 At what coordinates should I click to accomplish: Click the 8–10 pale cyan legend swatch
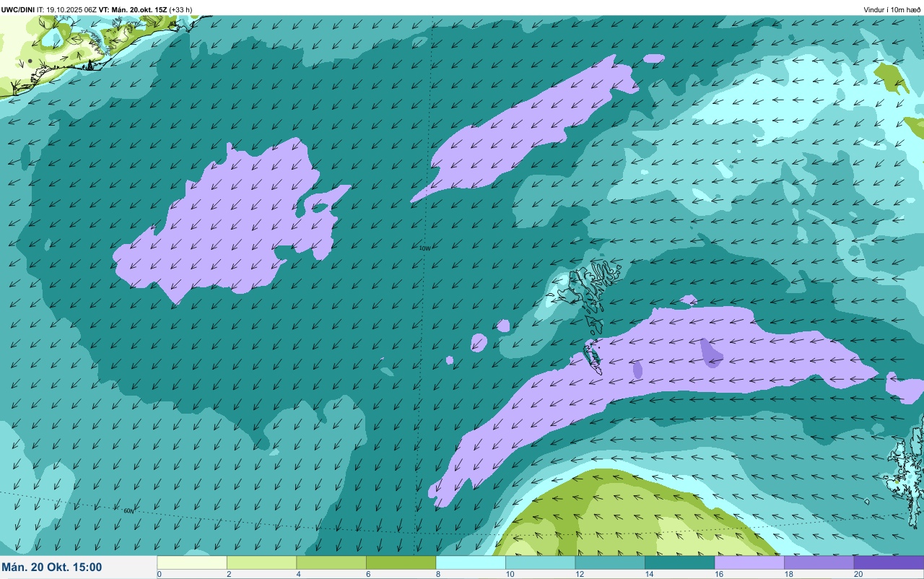471,562
